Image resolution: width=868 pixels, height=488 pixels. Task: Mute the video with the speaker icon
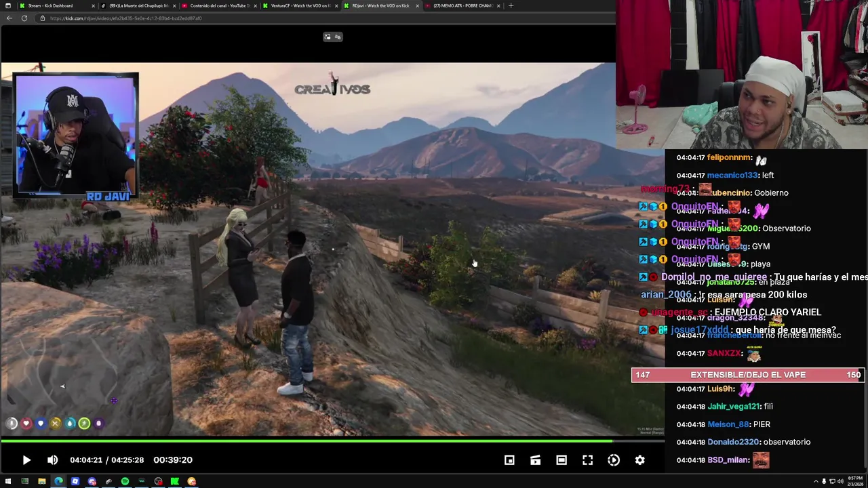click(52, 460)
